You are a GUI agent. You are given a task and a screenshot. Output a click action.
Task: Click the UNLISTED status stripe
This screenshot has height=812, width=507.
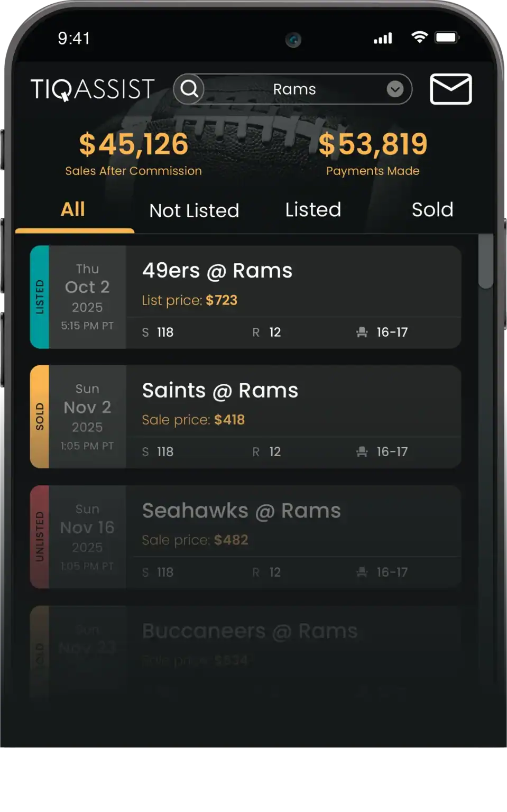tap(40, 537)
